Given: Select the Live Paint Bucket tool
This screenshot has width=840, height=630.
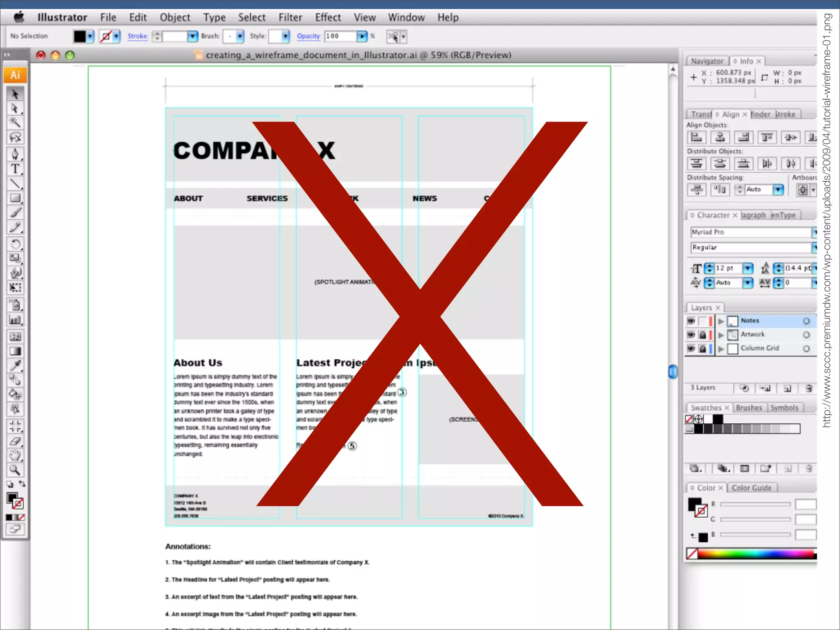Looking at the screenshot, I should [15, 394].
